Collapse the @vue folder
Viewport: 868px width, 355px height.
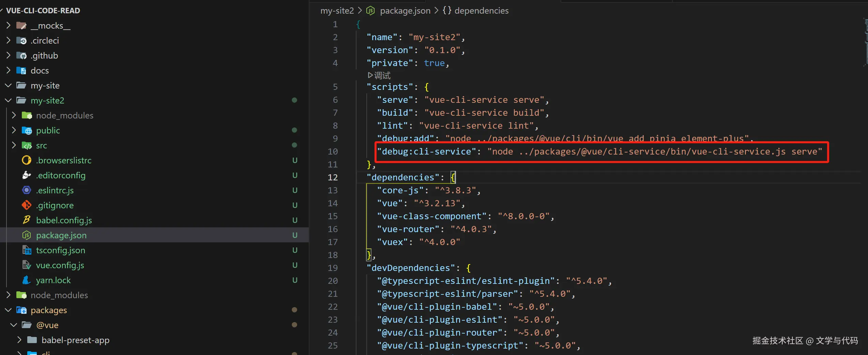click(x=14, y=325)
